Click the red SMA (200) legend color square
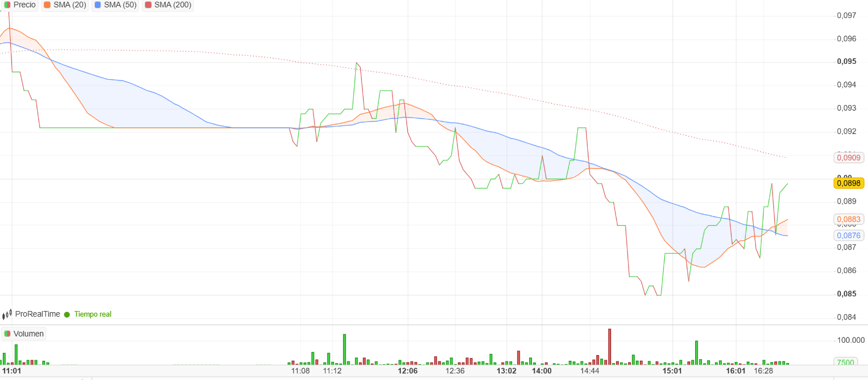The width and height of the screenshot is (868, 380). (x=149, y=5)
